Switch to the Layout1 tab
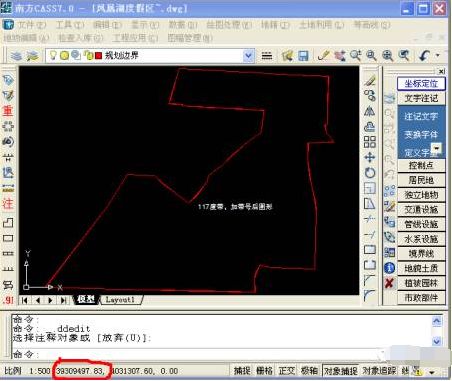Screen dimensions: 452x381 coord(120,300)
